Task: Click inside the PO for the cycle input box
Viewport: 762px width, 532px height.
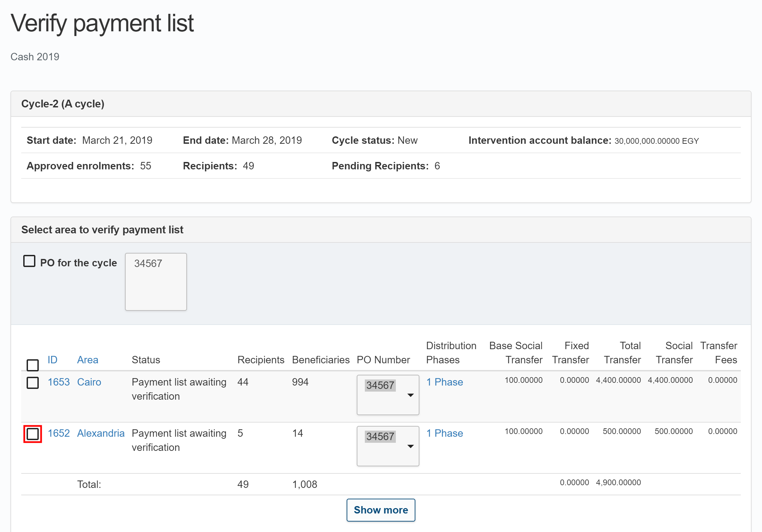Action: [x=155, y=281]
